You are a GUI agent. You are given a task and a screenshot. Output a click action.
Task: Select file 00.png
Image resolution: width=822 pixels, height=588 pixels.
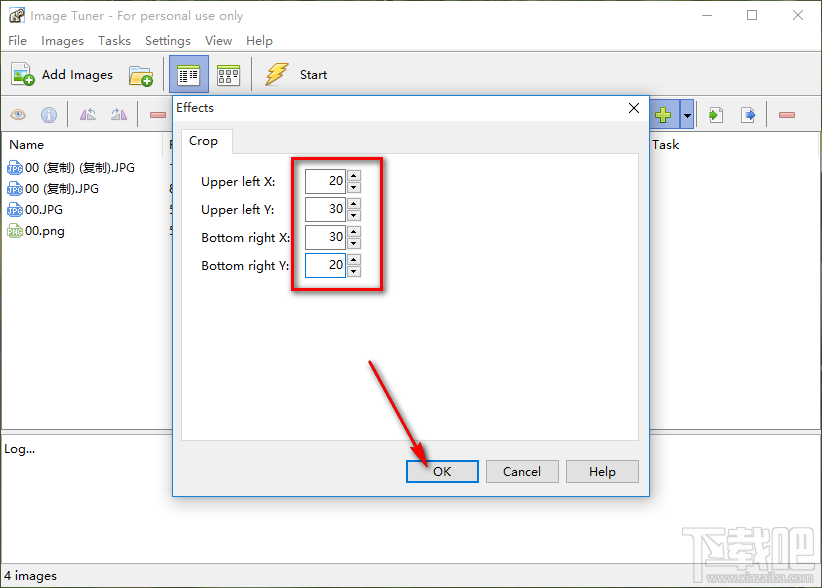(36, 231)
